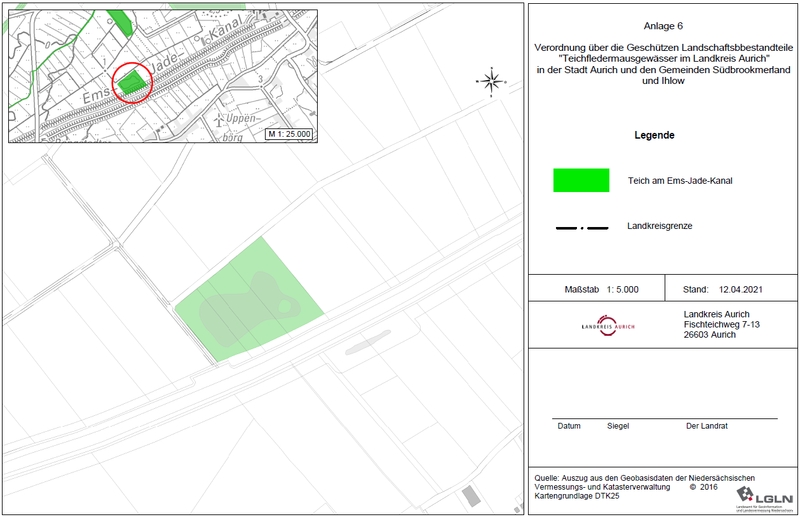Click the 'Stand: 12.04.2021' date
The width and height of the screenshot is (800, 517).
pos(722,290)
